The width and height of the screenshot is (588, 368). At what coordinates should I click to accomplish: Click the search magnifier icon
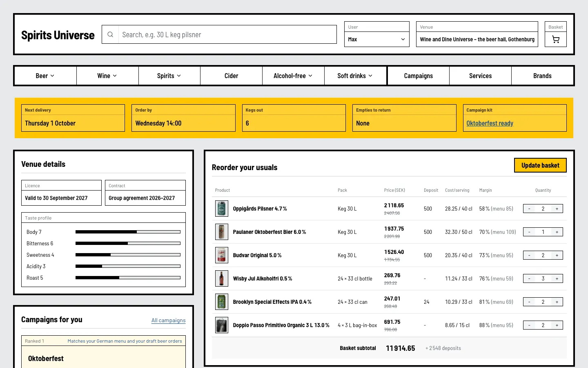[x=110, y=35]
